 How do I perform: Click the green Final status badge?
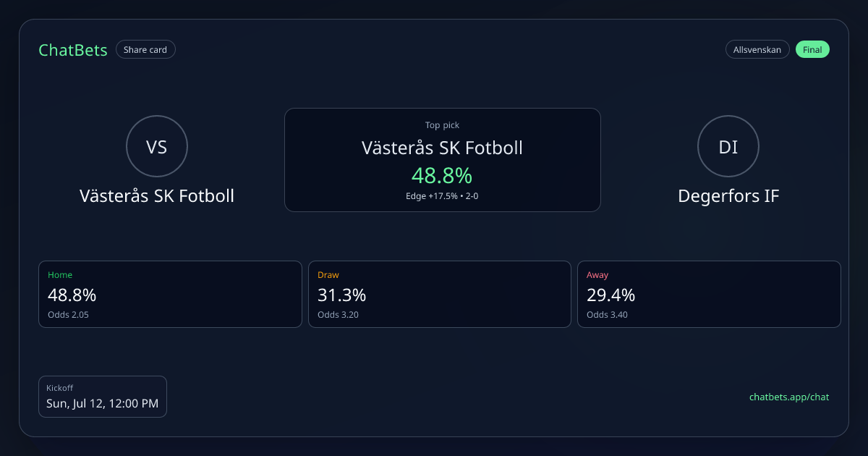coord(812,50)
